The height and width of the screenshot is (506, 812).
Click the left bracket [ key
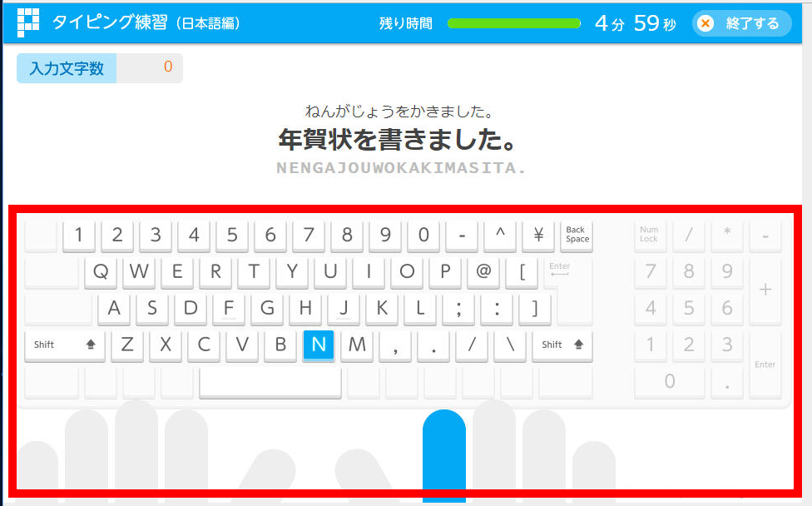coord(522,272)
